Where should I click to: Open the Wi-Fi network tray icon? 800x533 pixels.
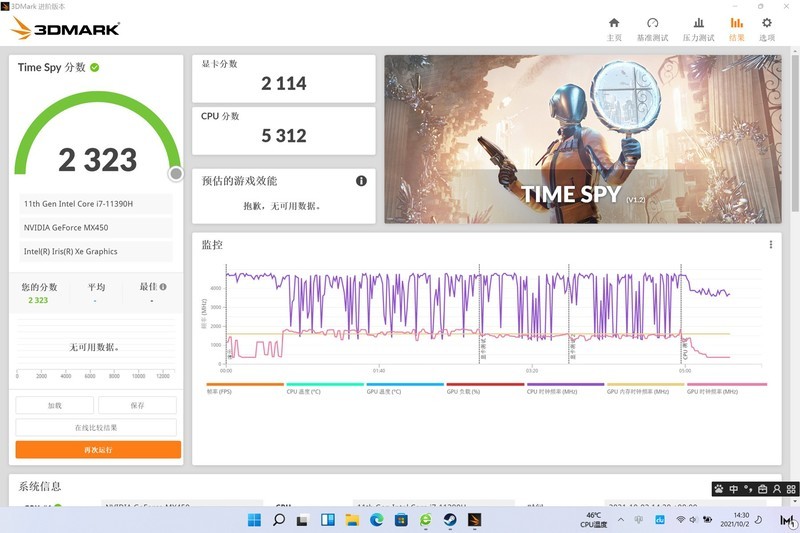[680, 520]
